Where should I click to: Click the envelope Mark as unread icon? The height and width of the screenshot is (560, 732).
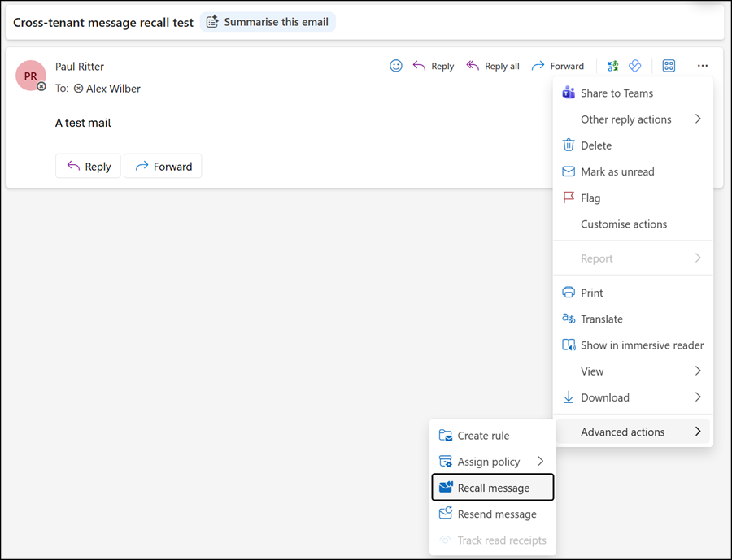[x=569, y=171]
